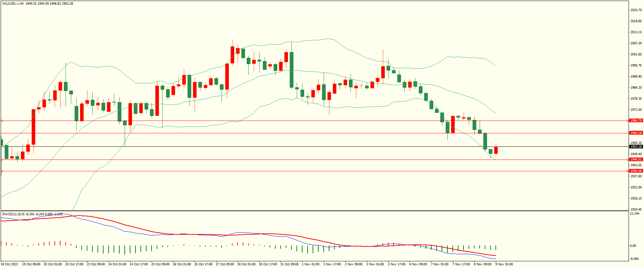The width and height of the screenshot is (644, 268).
Task: Click the current price tag 1953.28
Action: [636, 147]
